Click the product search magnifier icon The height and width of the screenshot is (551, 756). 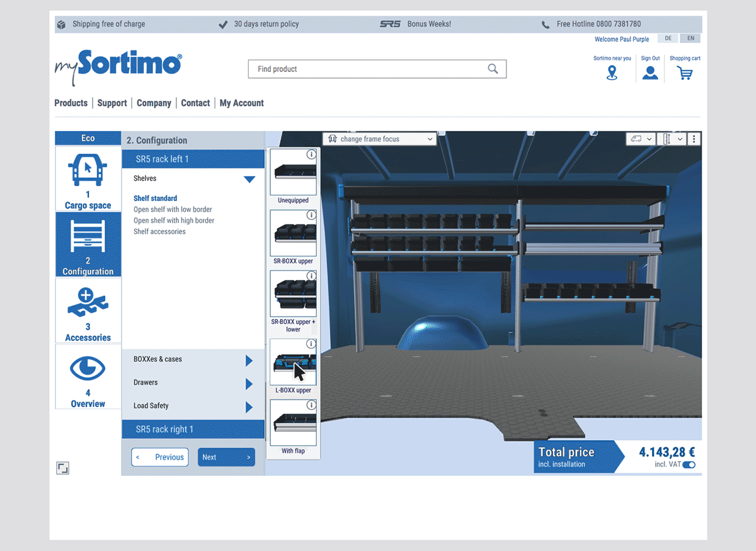point(493,69)
